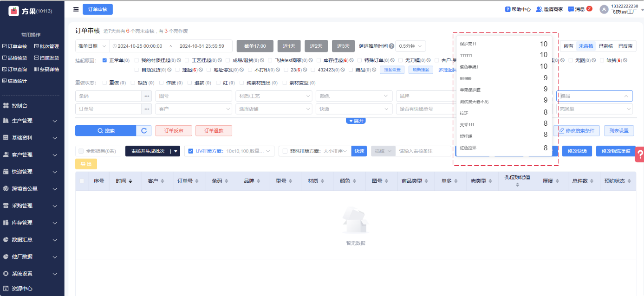Image resolution: width=644 pixels, height=296 pixels.
Task: Click the 条码 input field
Action: click(108, 96)
